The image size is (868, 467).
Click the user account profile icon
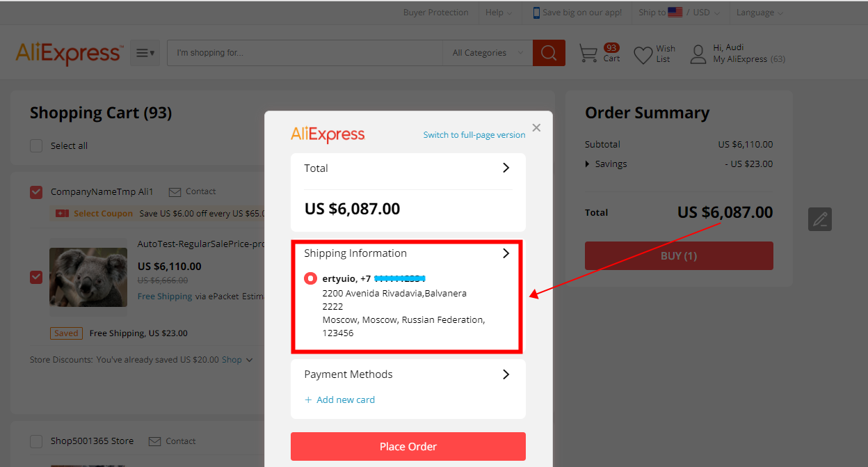tap(698, 54)
